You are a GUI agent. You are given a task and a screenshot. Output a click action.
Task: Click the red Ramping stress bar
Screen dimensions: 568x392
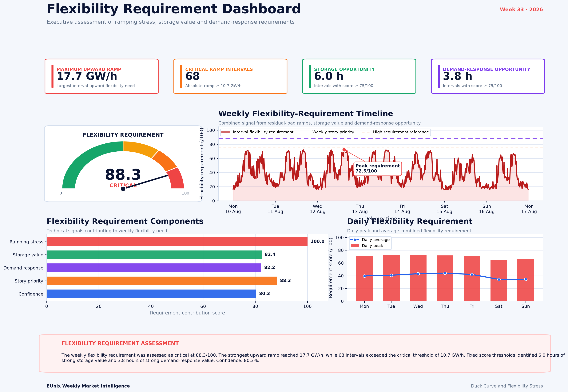(x=177, y=242)
